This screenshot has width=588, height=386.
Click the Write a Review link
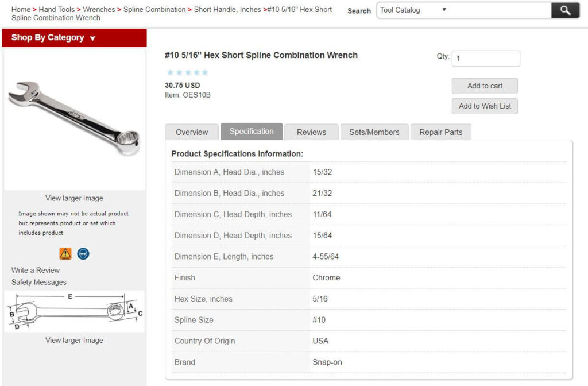click(35, 270)
